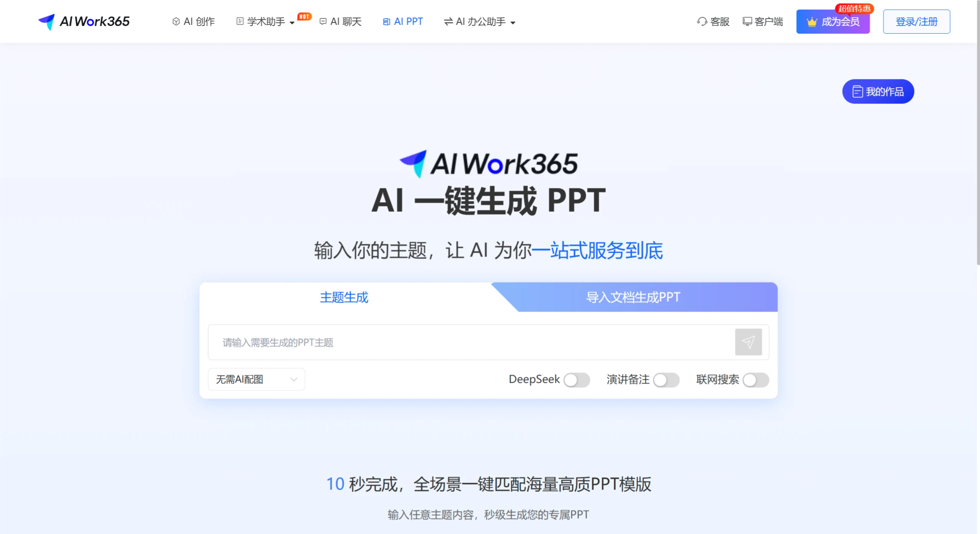Open 客服 customer service headset icon
Image resolution: width=980 pixels, height=534 pixels.
pyautogui.click(x=701, y=21)
